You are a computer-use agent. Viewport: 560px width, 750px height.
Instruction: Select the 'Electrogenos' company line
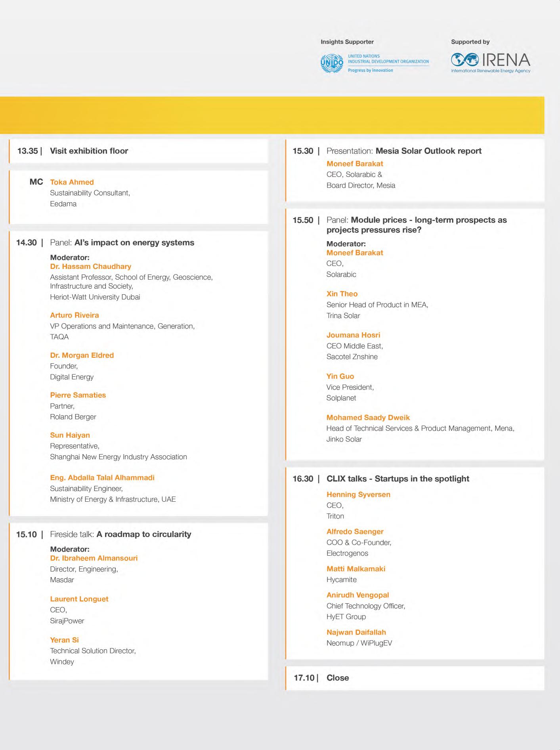[x=347, y=553]
